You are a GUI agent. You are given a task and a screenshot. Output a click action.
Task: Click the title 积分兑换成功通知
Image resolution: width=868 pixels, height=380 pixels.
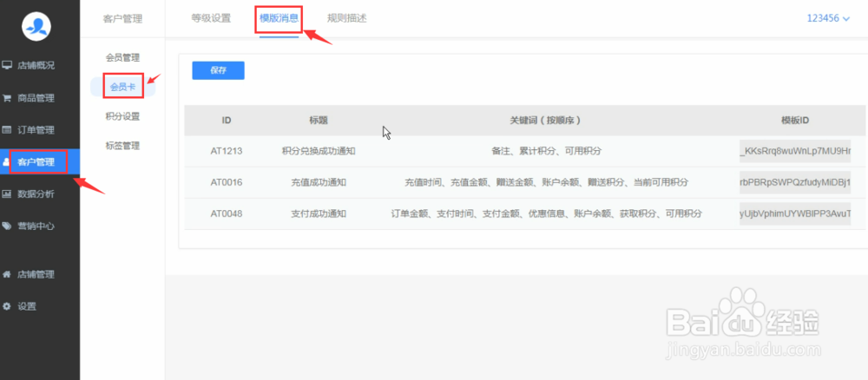pos(319,151)
